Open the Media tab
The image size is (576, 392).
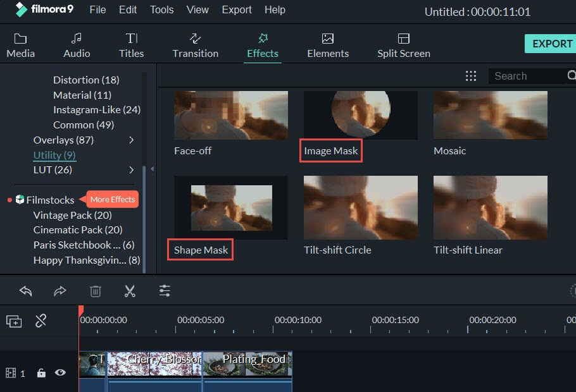click(x=20, y=46)
